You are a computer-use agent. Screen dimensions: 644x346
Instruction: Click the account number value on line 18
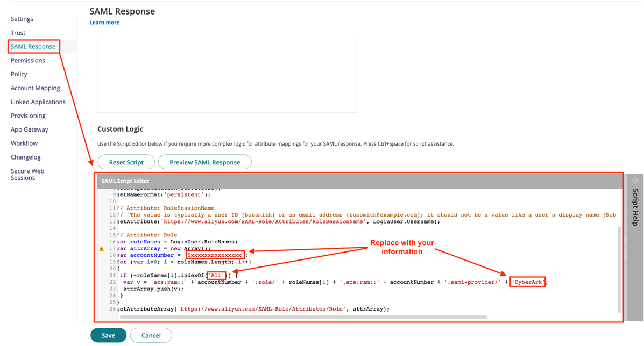click(216, 255)
